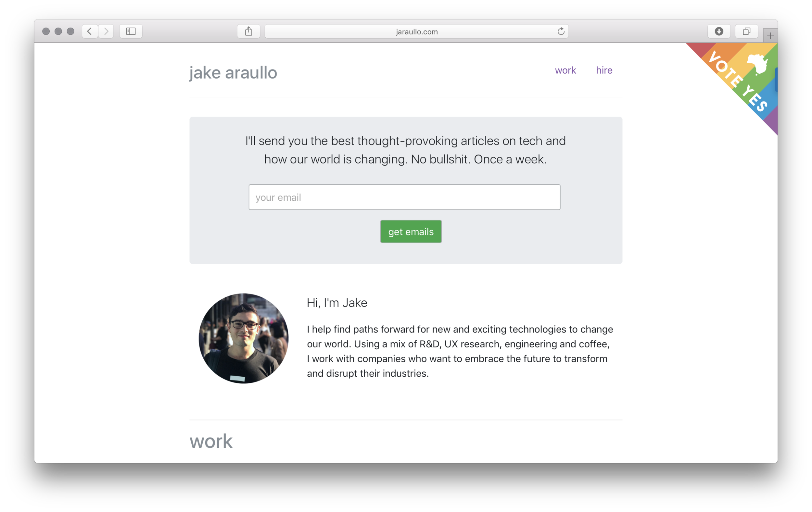The image size is (812, 512).
Task: Reload the page with the refresh icon
Action: tap(561, 31)
